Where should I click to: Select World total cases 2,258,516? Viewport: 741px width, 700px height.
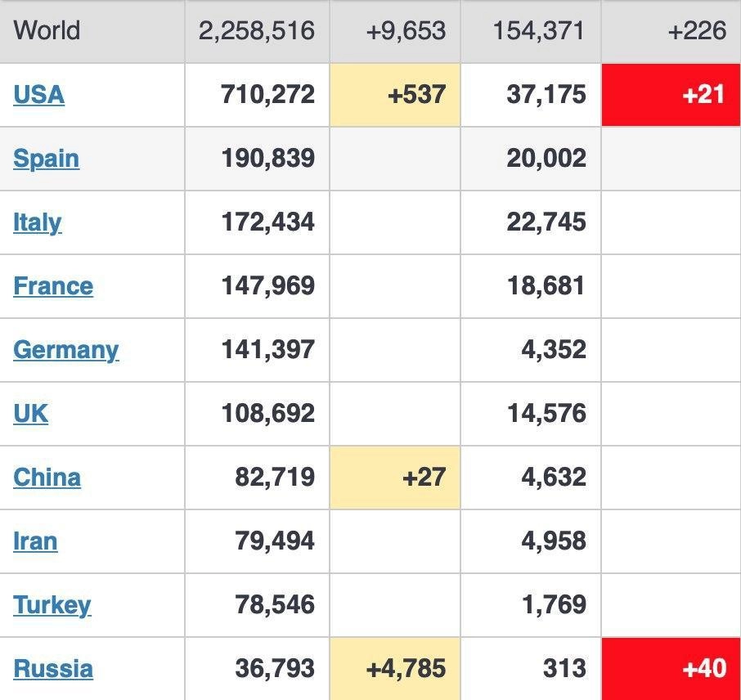tap(256, 31)
